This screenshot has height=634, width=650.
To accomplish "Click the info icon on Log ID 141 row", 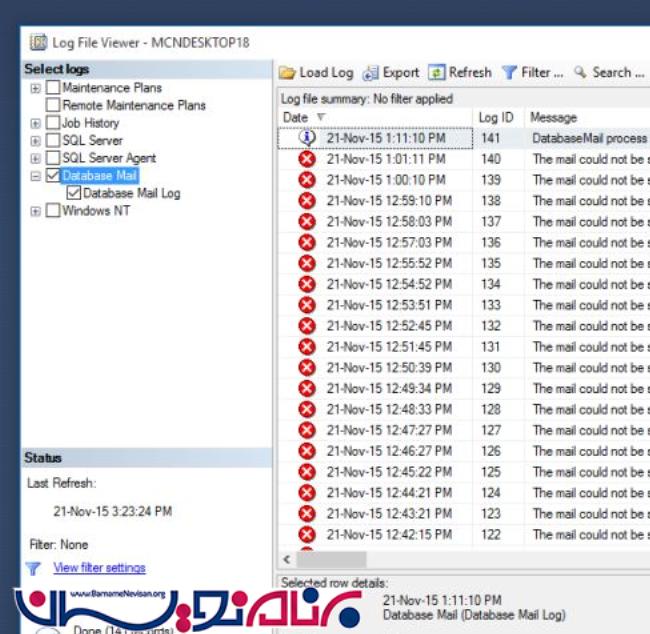I will pos(307,138).
